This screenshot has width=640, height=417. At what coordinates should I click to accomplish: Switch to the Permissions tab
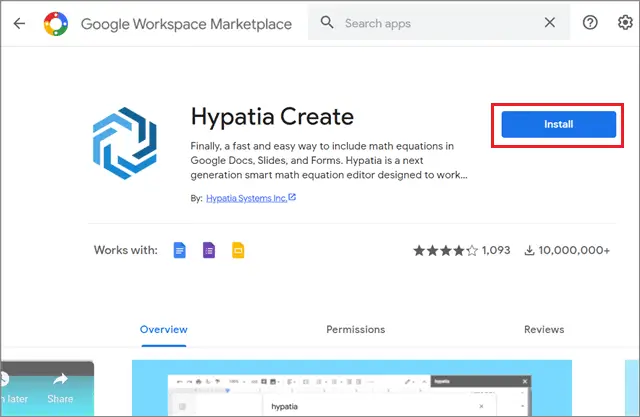[356, 329]
